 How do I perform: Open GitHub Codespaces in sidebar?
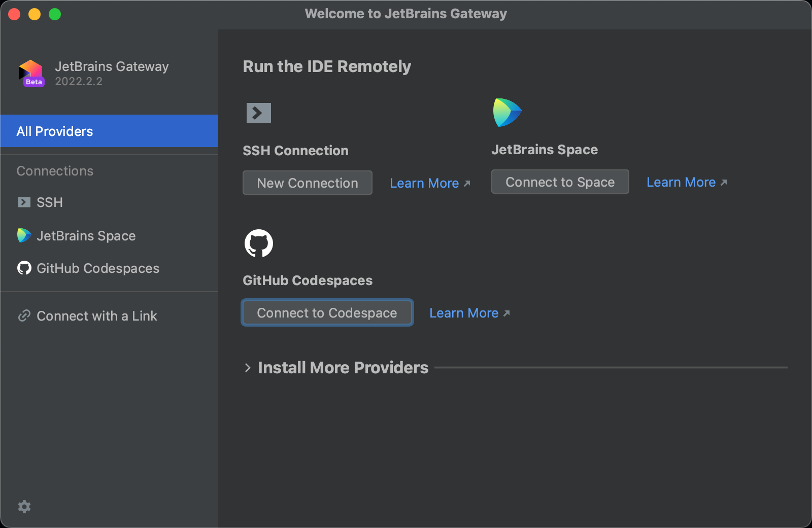109,268
